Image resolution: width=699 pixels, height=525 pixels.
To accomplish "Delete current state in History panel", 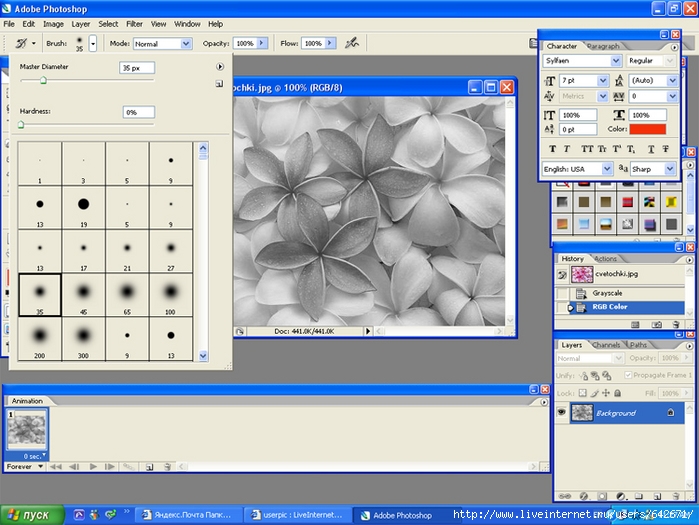I will click(x=675, y=325).
